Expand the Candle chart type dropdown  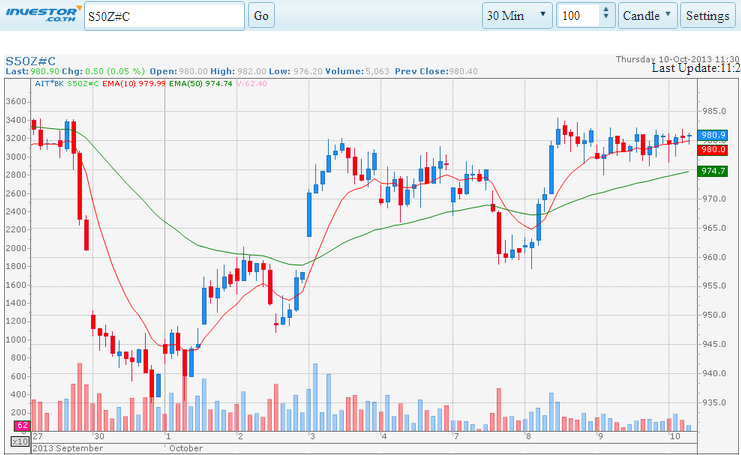click(x=646, y=16)
